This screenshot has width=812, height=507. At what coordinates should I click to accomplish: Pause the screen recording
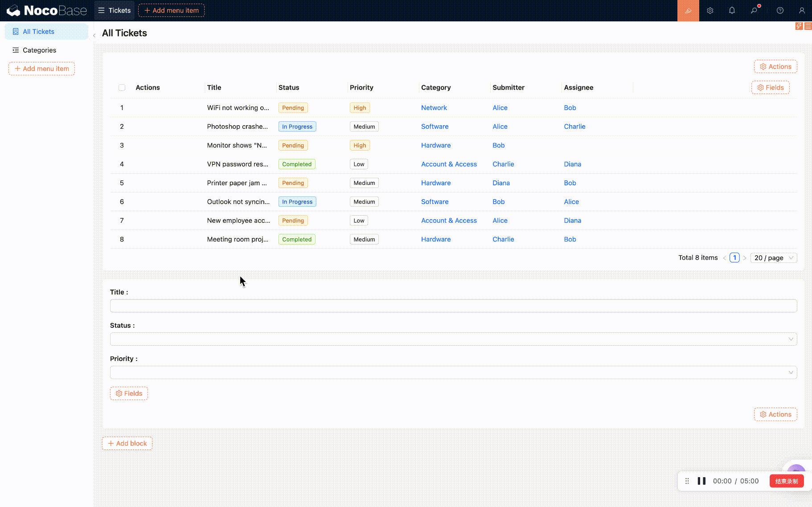pos(701,481)
